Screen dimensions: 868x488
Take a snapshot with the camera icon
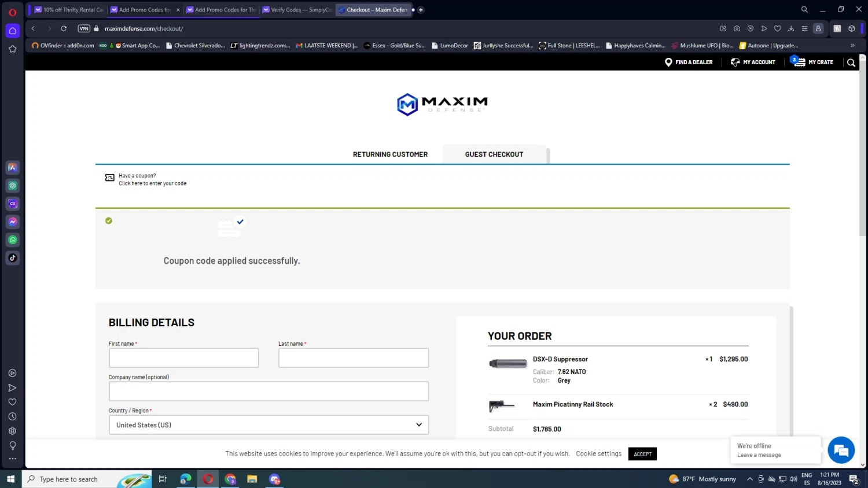coord(737,28)
